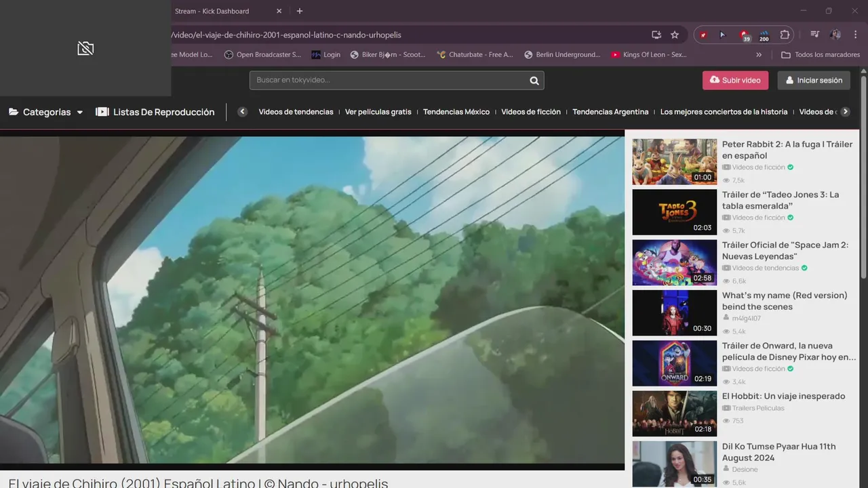The width and height of the screenshot is (868, 488).
Task: Click the Chrome profile avatar
Action: (835, 35)
